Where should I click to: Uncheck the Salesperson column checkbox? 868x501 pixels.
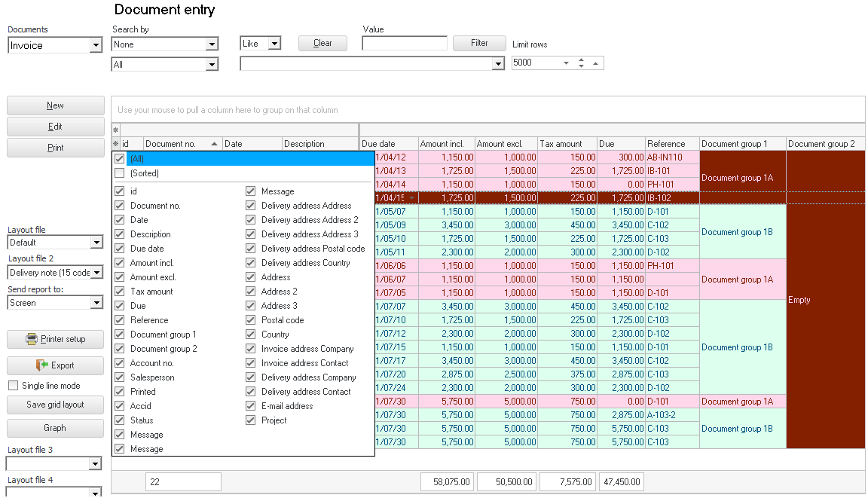click(x=120, y=377)
